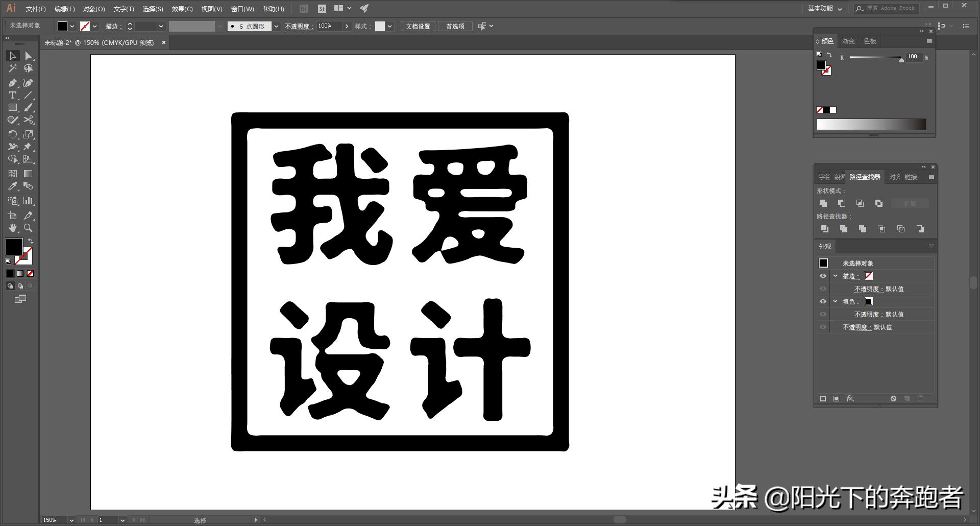Viewport: 980px width, 526px height.
Task: Open the 基本功能 workspace dropdown
Action: point(823,8)
